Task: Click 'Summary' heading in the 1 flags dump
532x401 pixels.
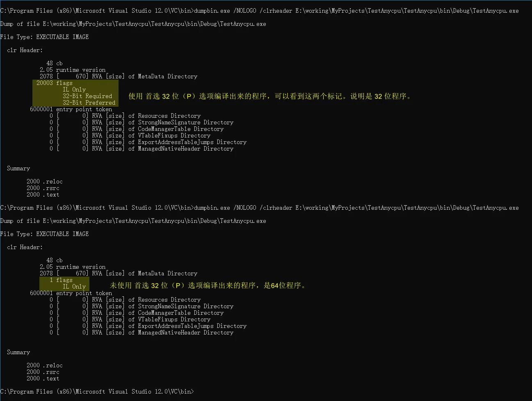Action: [18, 352]
